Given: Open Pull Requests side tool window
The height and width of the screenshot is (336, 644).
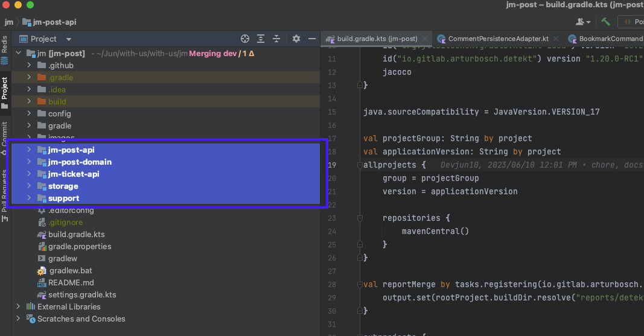Looking at the screenshot, I should [x=4, y=196].
